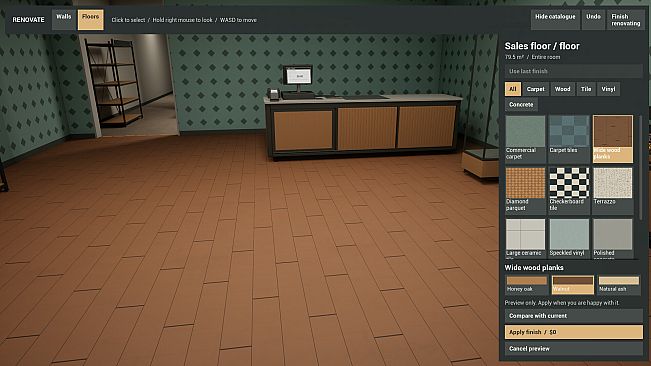
Task: Choose Speckled vinyl finish
Action: [569, 238]
